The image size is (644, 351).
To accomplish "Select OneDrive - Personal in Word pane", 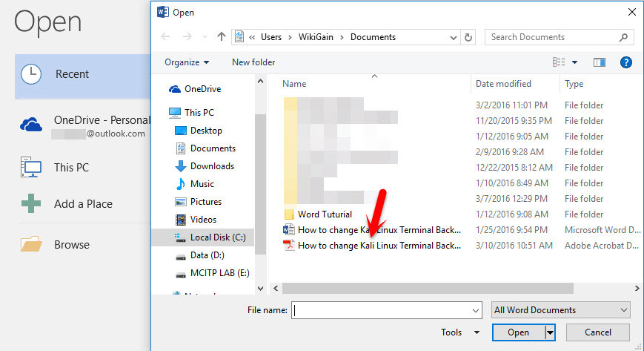I will coord(85,125).
